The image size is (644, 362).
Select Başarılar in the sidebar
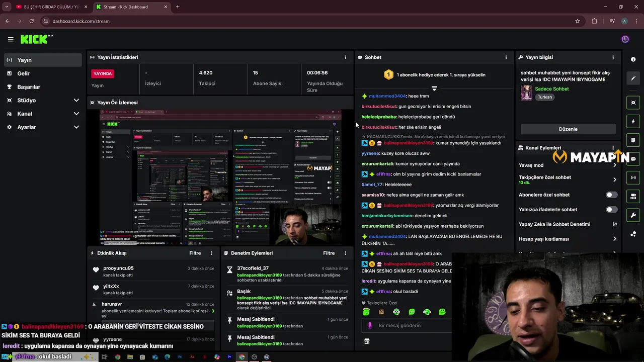click(x=42, y=87)
